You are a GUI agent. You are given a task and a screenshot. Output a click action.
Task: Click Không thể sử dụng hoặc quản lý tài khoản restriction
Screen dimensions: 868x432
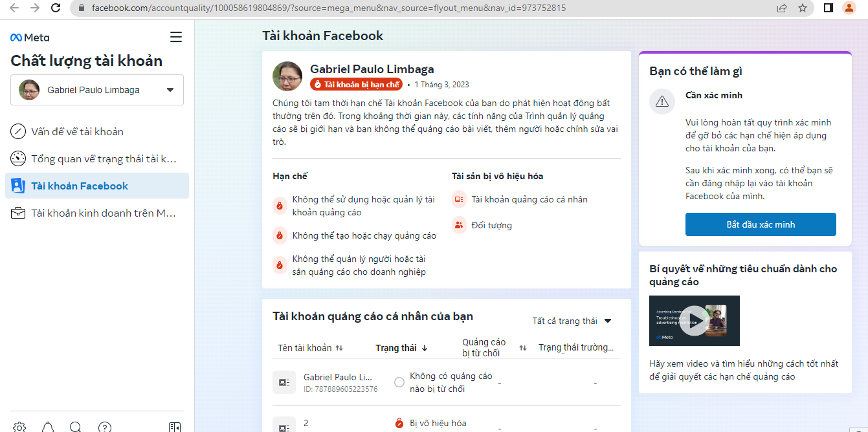[x=364, y=206]
